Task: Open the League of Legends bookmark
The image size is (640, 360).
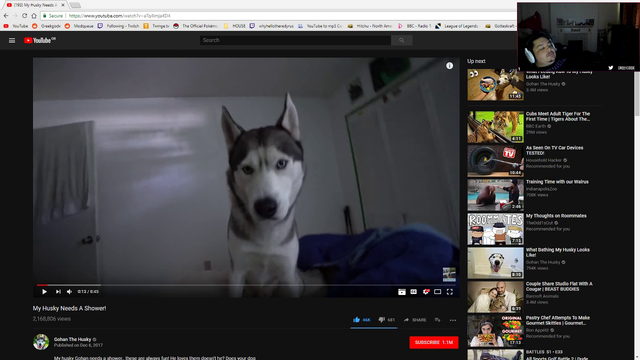Action: click(x=457, y=26)
